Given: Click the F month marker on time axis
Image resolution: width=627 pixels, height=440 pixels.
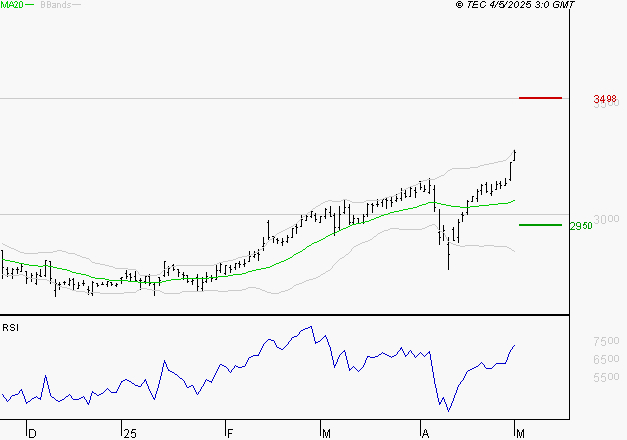Looking at the screenshot, I should tap(230, 434).
